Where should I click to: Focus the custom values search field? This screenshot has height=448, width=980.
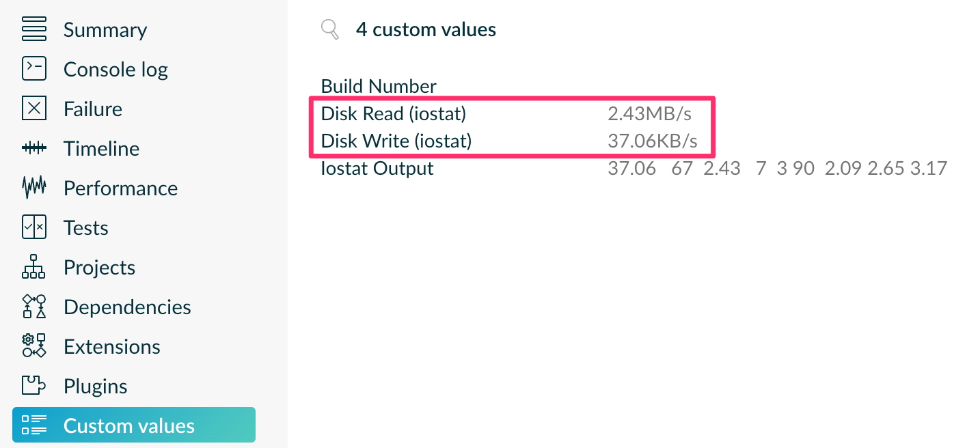click(426, 30)
